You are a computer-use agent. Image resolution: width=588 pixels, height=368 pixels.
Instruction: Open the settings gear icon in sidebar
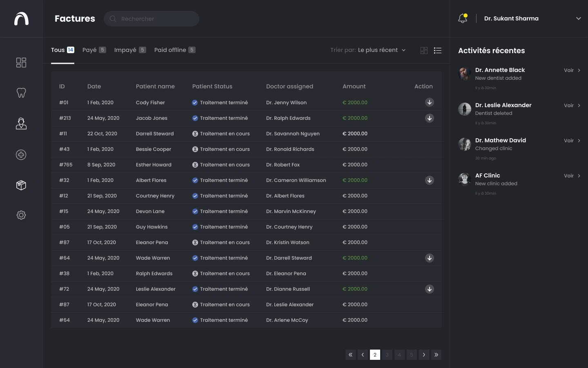(21, 215)
